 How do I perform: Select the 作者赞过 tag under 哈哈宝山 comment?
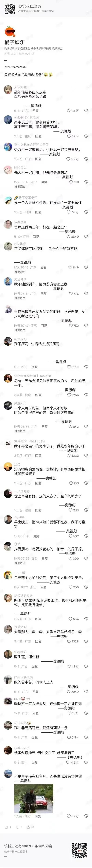(20, 186)
